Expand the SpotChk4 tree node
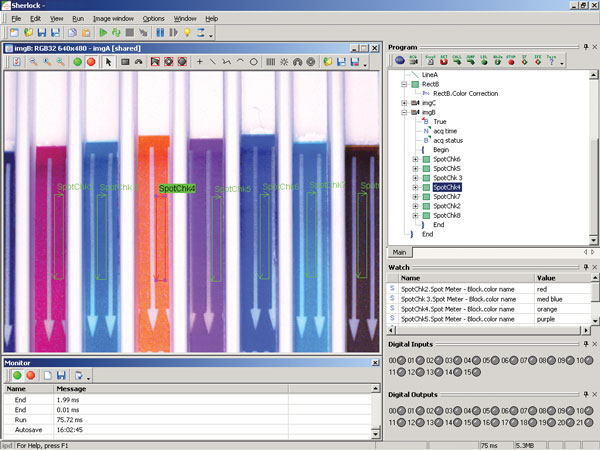The width and height of the screenshot is (600, 450). click(415, 188)
